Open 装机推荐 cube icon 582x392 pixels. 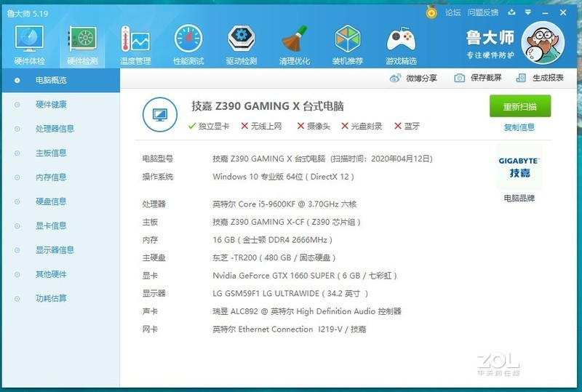click(348, 44)
